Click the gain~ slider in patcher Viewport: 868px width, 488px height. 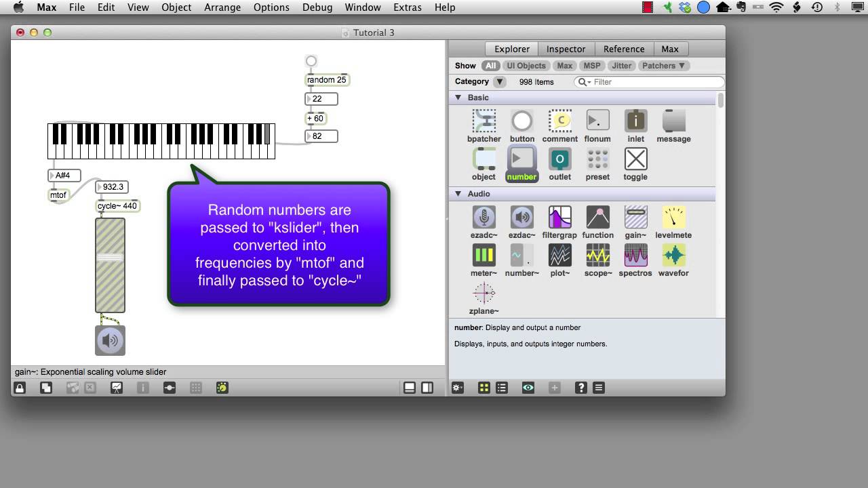tap(110, 265)
